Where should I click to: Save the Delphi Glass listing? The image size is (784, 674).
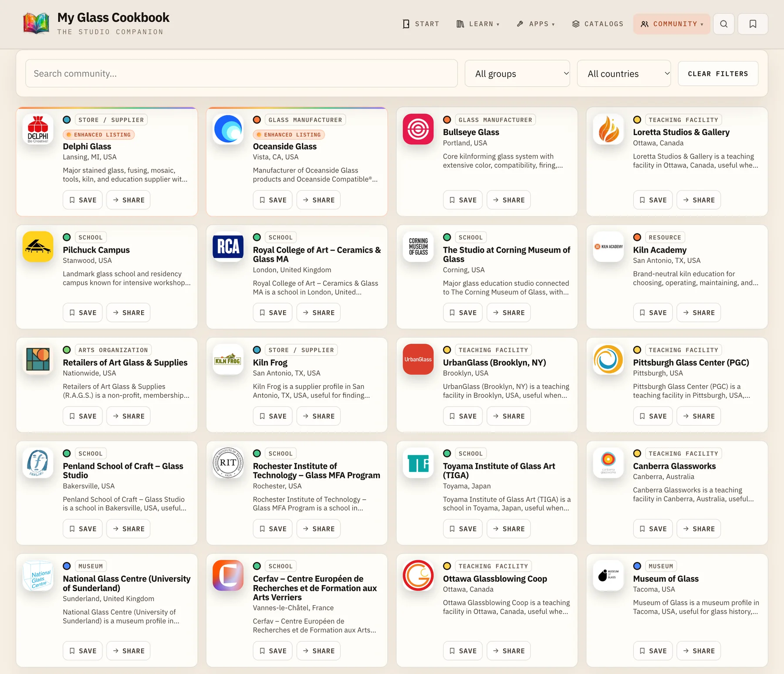pyautogui.click(x=83, y=200)
